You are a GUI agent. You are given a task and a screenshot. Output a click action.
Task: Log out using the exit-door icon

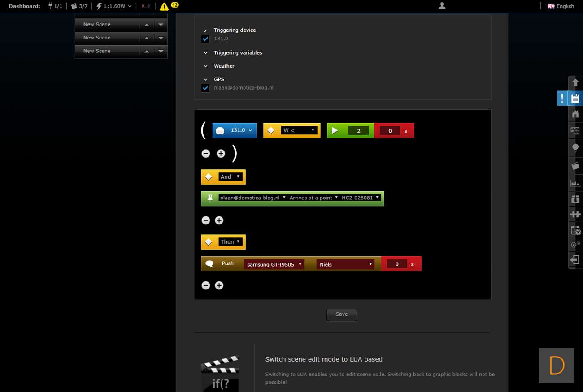pos(575,260)
